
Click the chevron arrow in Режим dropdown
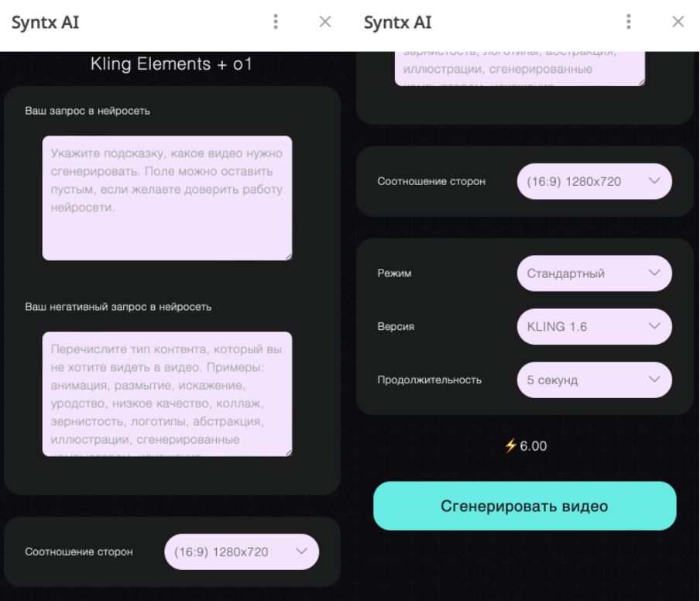tap(654, 273)
